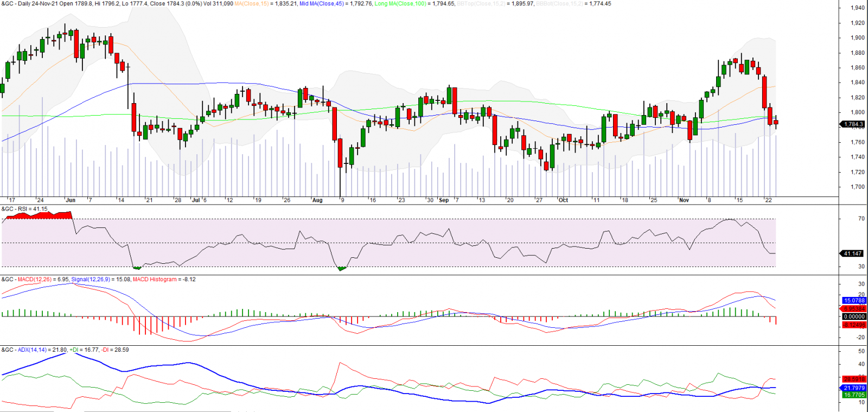Viewport: 868px width, 412px height.
Task: Click the '28' date label on the axis
Action: click(178, 200)
